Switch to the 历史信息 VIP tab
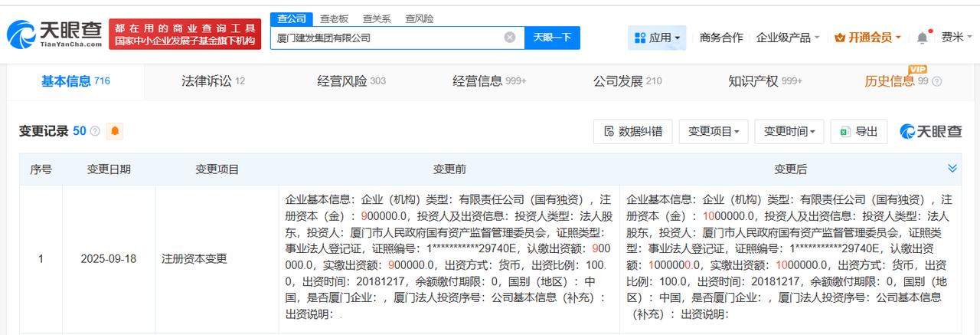The image size is (980, 335). coord(896,80)
